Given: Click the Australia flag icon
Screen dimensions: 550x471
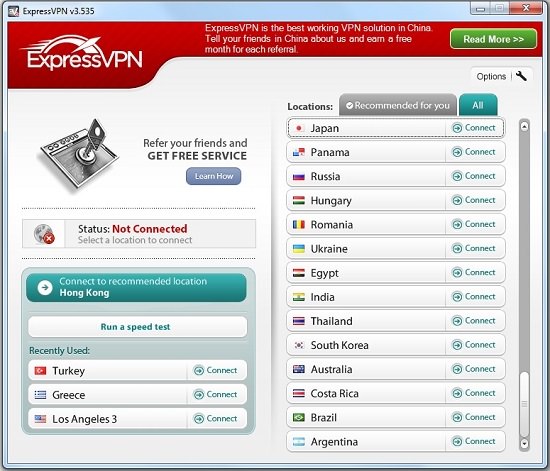Looking at the screenshot, I should pos(299,369).
